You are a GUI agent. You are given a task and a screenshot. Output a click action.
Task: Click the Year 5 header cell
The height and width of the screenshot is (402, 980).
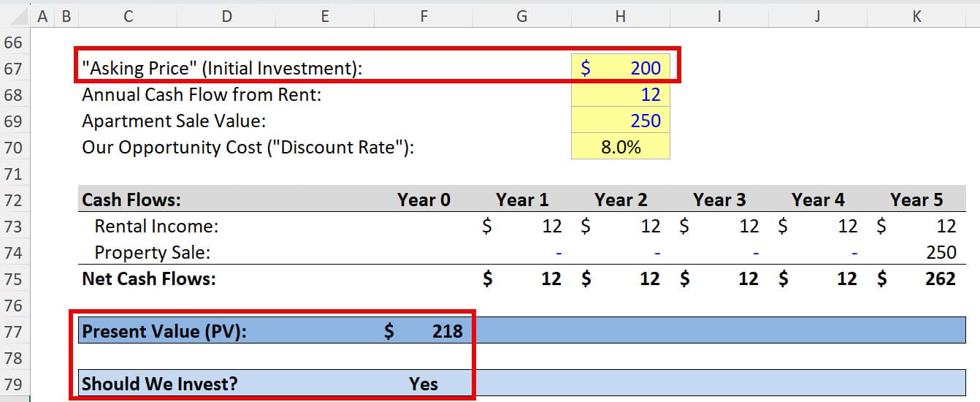(x=916, y=200)
